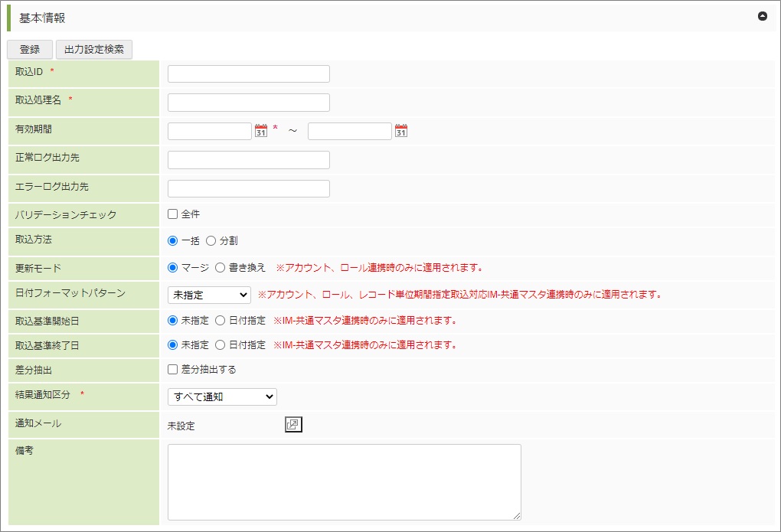Choose 日付指定 for 取込基準開始日

tap(221, 321)
